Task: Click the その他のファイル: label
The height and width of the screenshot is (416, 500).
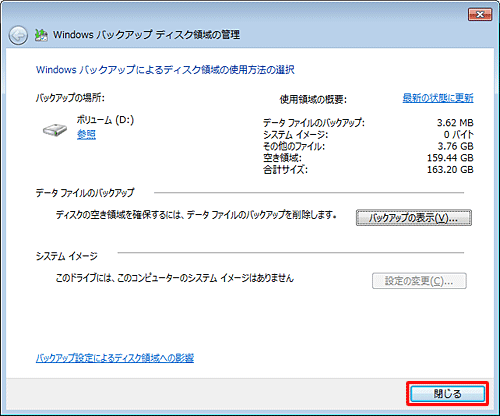Action: (x=294, y=146)
